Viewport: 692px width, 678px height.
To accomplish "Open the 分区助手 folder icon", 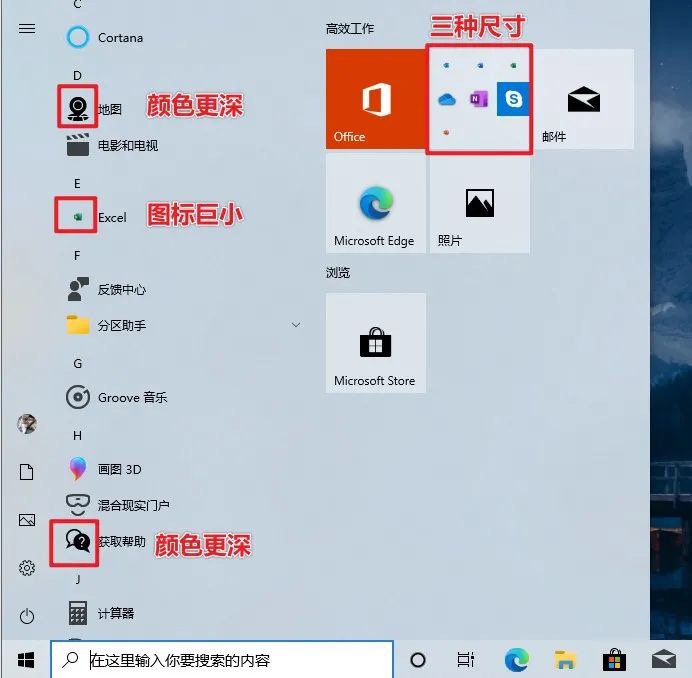I will pyautogui.click(x=78, y=325).
